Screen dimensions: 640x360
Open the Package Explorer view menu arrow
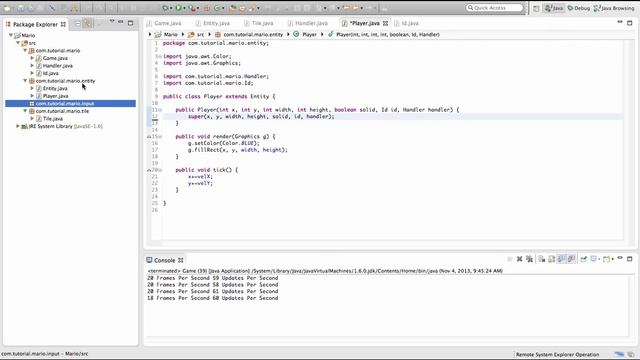click(112, 22)
